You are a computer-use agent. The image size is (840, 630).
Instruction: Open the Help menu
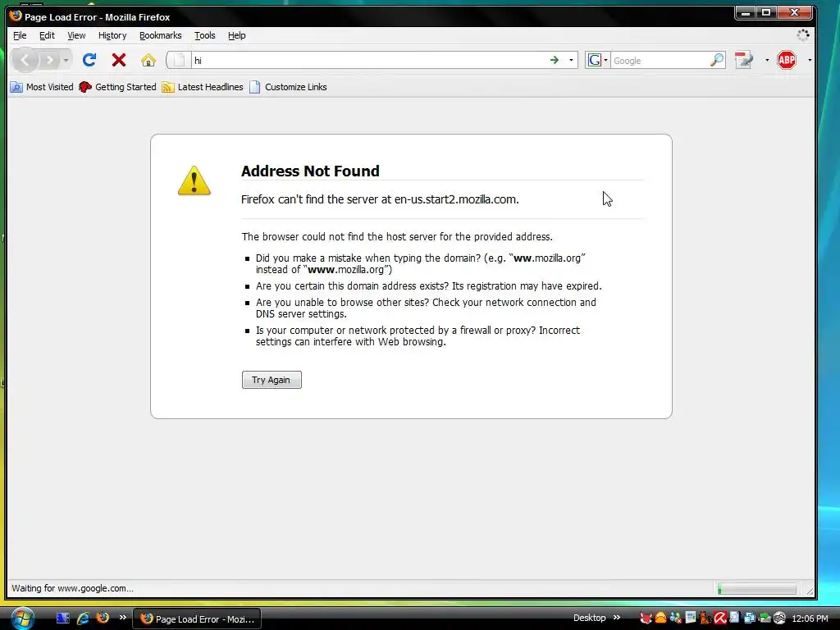pos(236,35)
